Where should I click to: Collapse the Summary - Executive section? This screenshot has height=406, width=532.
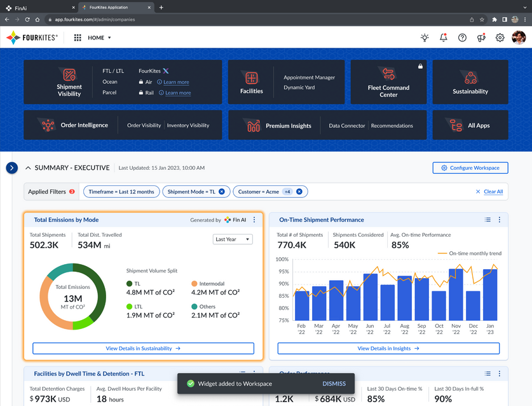28,168
